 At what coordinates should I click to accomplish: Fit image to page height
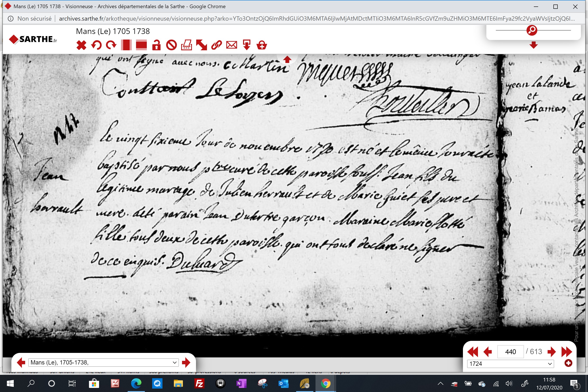(x=126, y=45)
